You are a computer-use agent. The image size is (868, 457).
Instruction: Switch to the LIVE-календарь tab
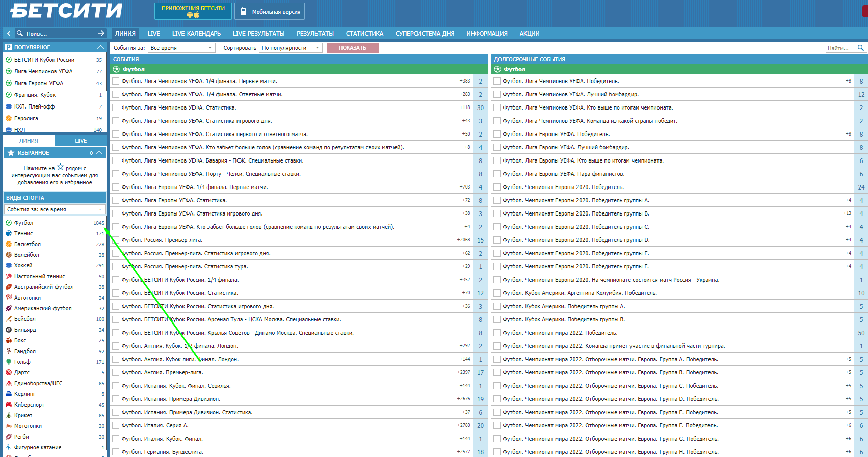(x=196, y=34)
